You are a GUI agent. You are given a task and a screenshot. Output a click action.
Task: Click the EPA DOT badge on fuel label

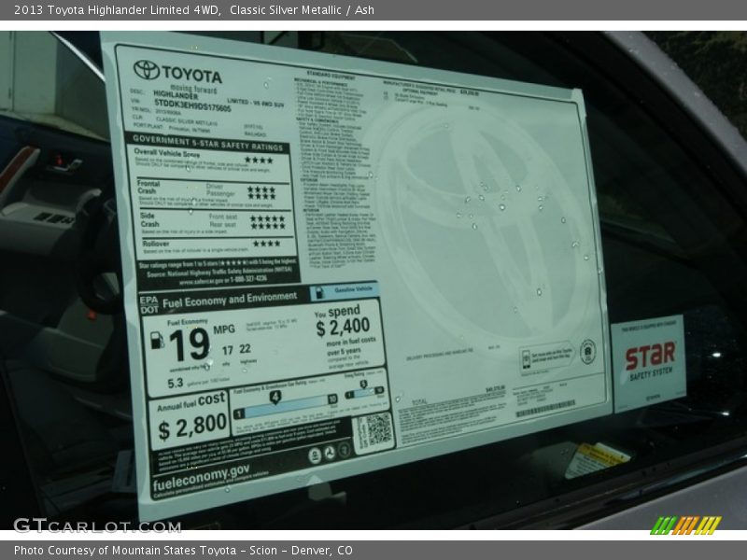pyautogui.click(x=149, y=305)
